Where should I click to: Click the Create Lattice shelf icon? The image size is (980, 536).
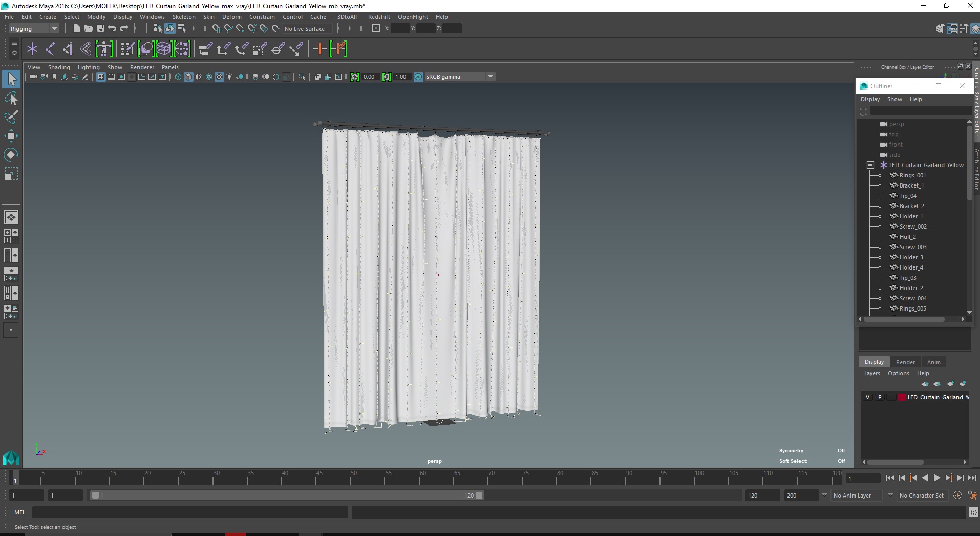pos(164,49)
